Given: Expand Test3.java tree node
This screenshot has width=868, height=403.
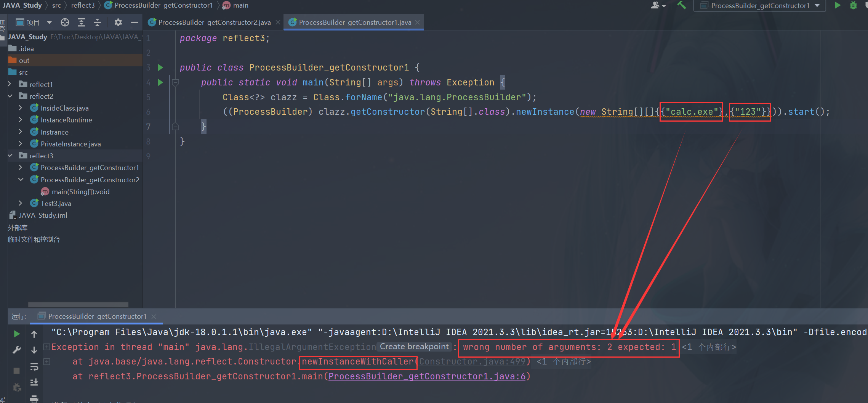Looking at the screenshot, I should pyautogui.click(x=21, y=203).
